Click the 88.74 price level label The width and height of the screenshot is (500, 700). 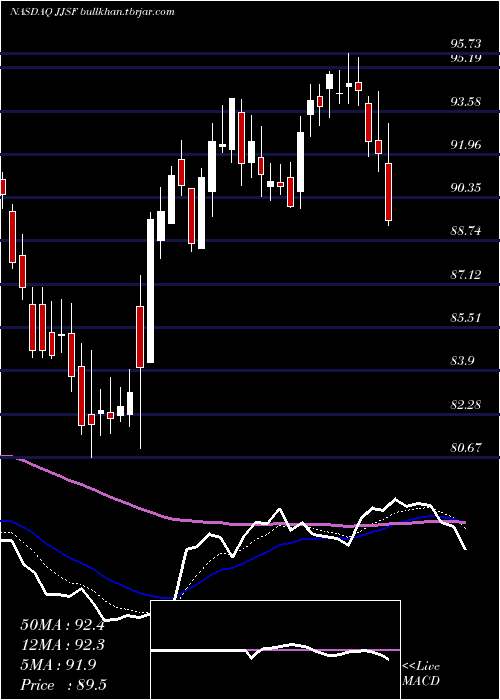(x=466, y=231)
